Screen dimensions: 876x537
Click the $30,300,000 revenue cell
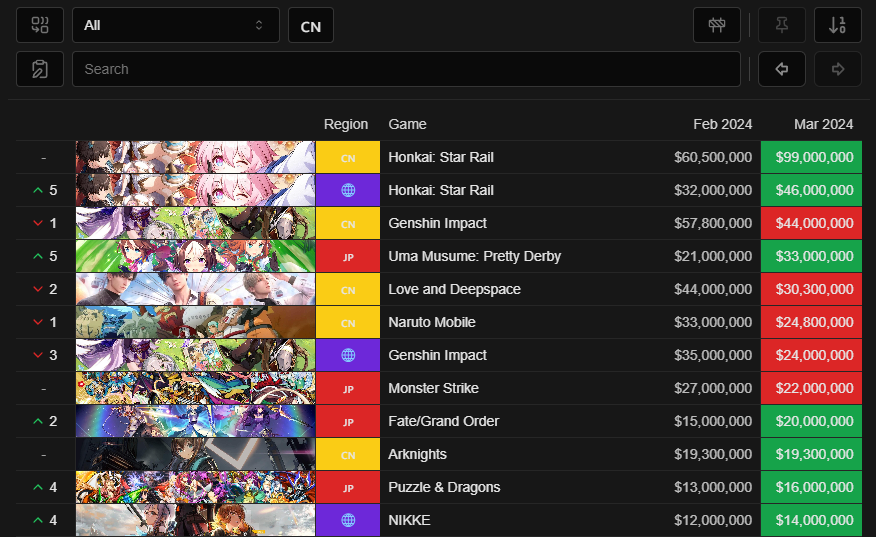811,289
